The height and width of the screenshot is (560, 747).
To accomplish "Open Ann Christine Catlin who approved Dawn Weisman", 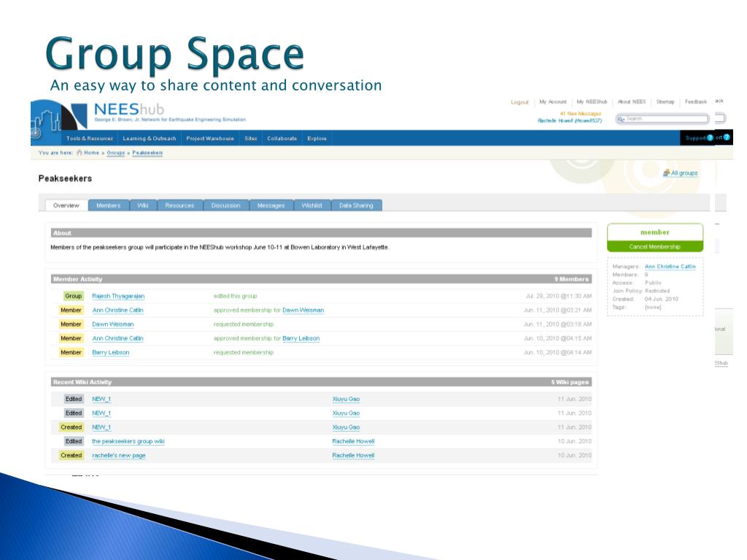I will point(117,311).
